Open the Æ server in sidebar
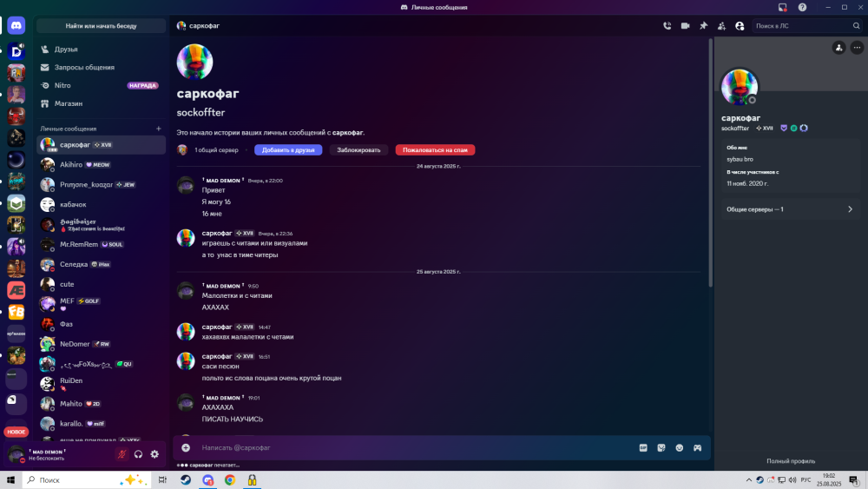868x489 pixels. 16,290
